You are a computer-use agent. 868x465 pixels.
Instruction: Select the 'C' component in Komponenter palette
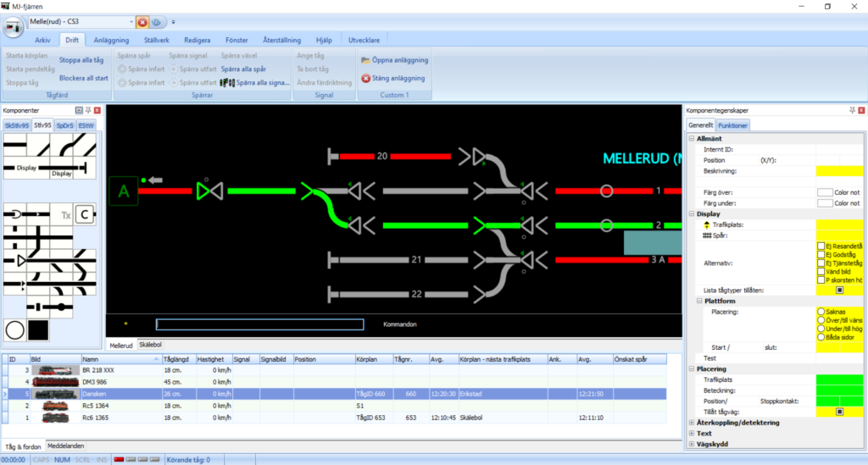click(x=85, y=215)
